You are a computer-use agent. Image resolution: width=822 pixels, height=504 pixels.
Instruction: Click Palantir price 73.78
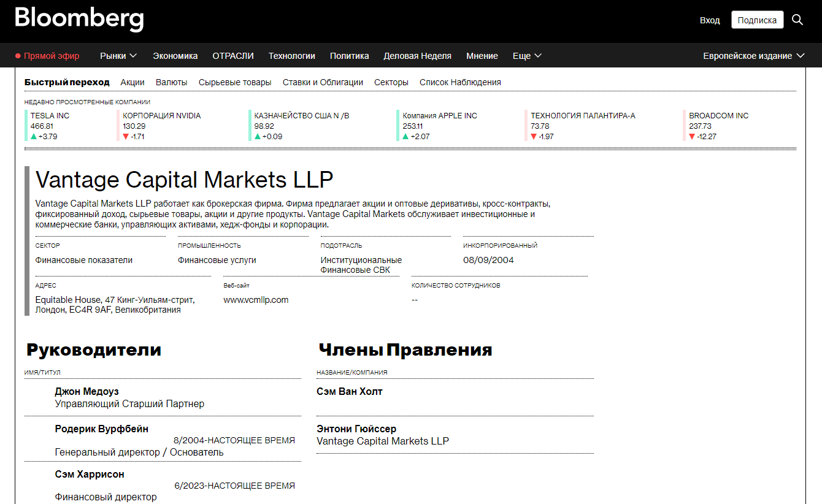pos(540,126)
